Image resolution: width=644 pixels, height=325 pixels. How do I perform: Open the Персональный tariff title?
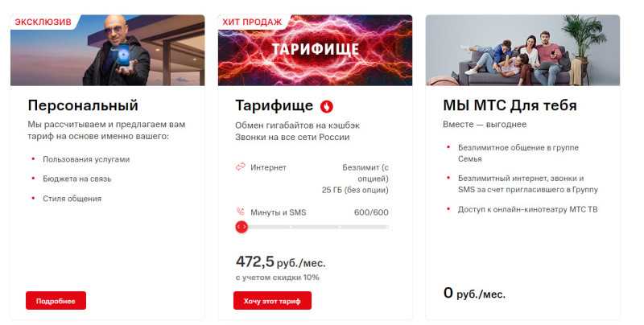coord(83,105)
